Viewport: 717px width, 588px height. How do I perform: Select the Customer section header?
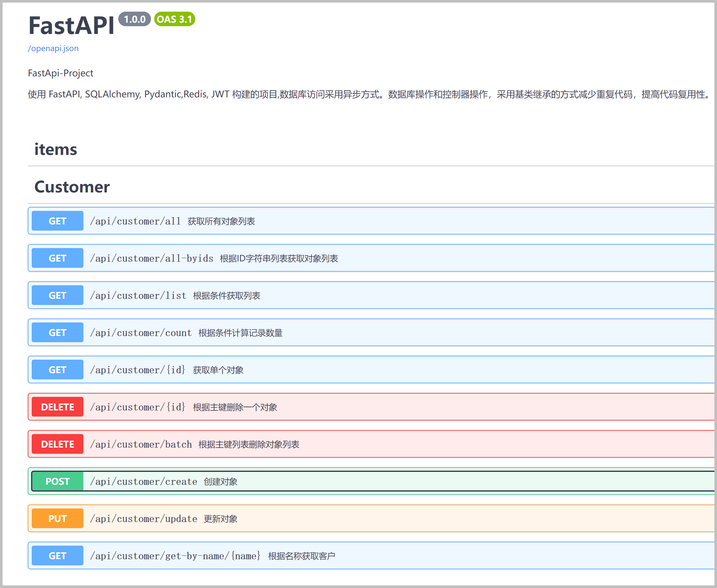tap(72, 187)
